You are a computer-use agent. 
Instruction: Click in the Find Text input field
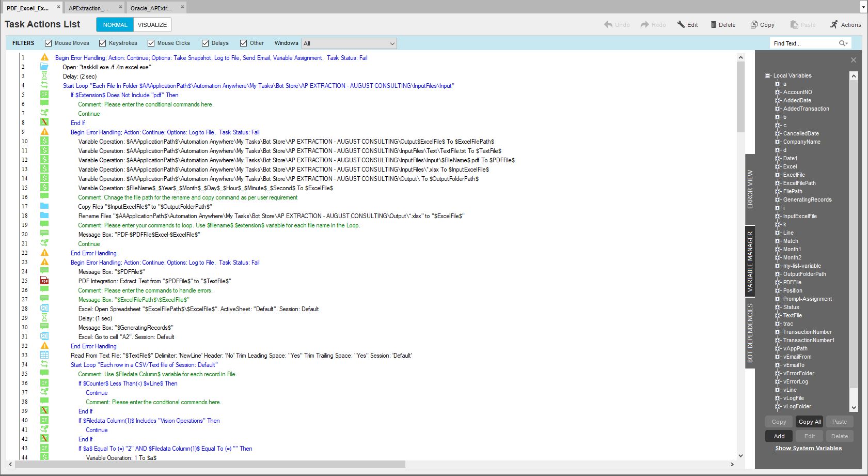coord(803,43)
